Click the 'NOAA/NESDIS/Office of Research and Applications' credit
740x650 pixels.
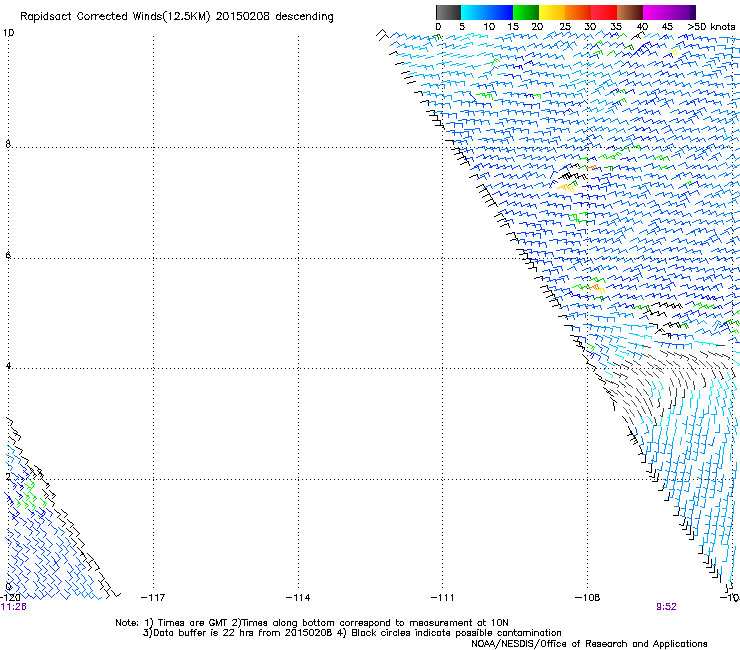(x=589, y=644)
